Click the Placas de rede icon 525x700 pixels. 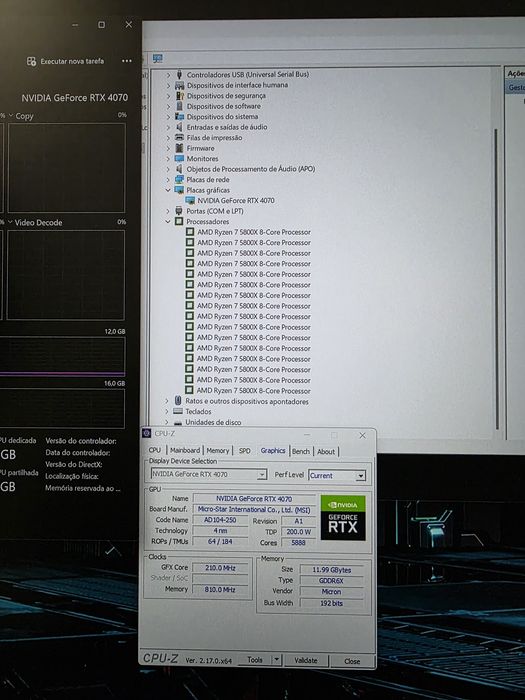(179, 179)
